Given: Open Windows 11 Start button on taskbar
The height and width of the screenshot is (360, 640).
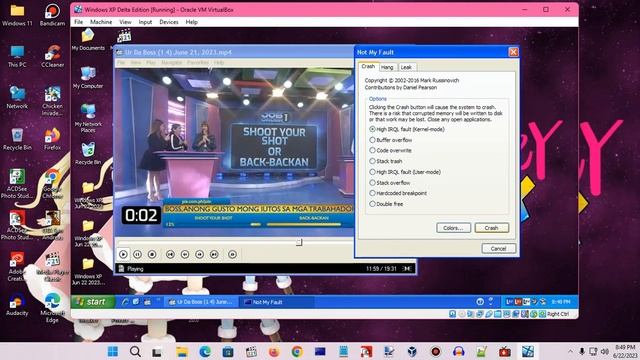Looking at the screenshot, I should pyautogui.click(x=113, y=351).
